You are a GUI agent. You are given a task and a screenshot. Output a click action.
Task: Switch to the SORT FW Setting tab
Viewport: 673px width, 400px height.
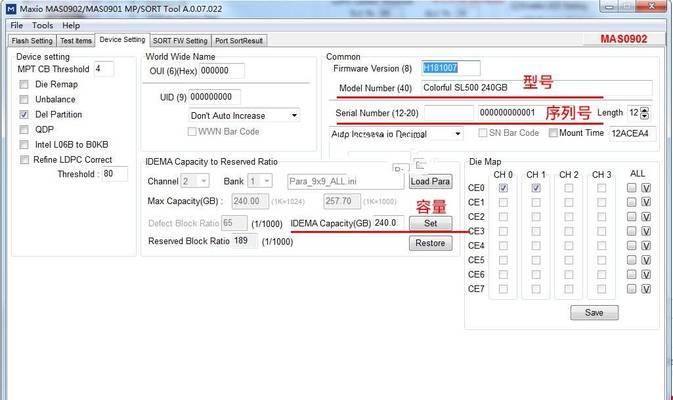pyautogui.click(x=180, y=41)
